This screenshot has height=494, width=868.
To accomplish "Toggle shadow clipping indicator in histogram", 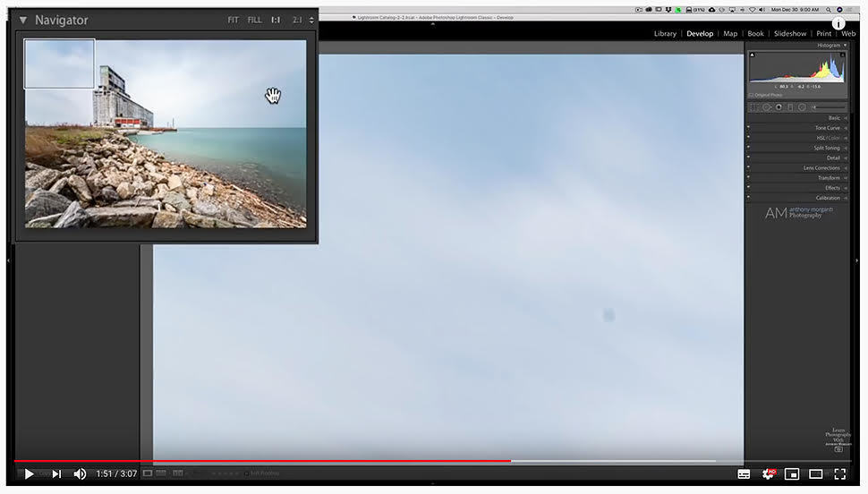I will point(753,55).
